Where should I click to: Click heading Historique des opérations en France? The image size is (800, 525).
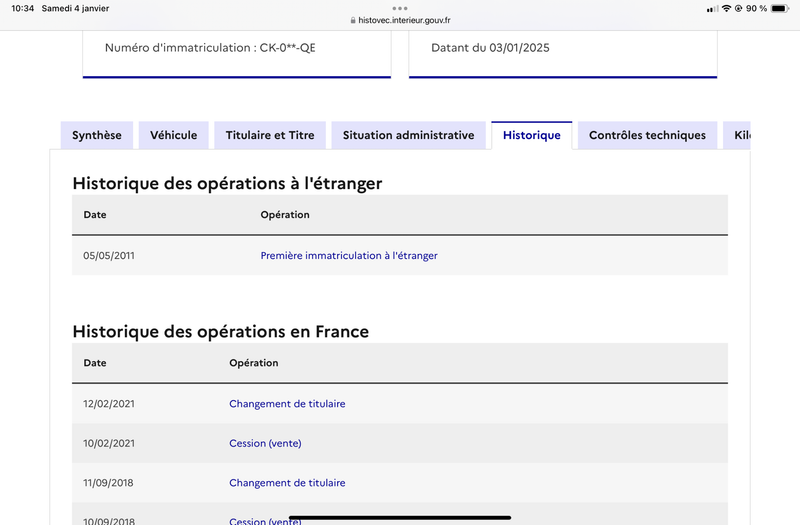[220, 332]
